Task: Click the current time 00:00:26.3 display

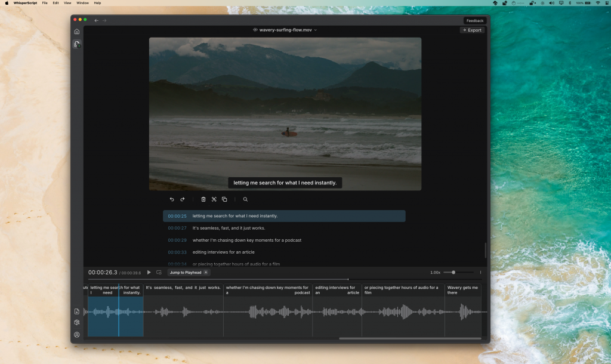Action: (x=103, y=273)
